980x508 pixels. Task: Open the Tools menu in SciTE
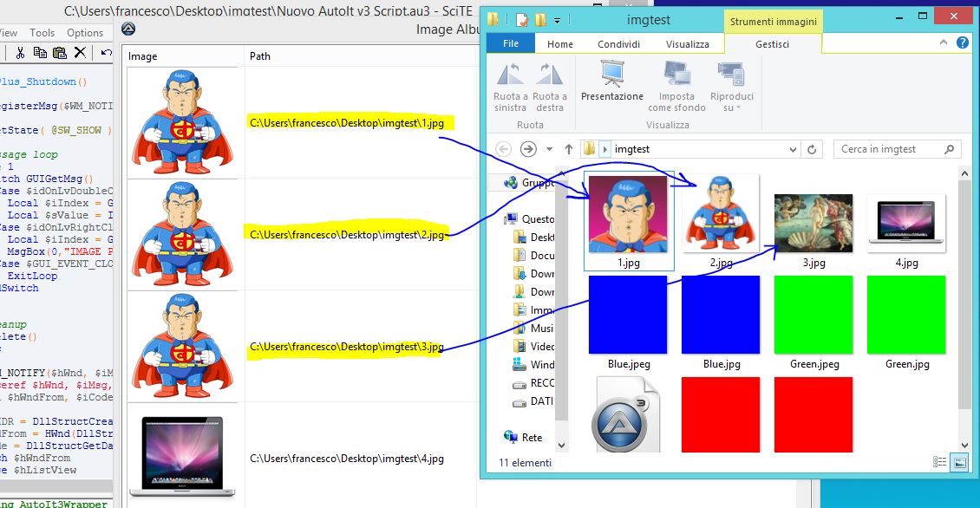tap(42, 32)
